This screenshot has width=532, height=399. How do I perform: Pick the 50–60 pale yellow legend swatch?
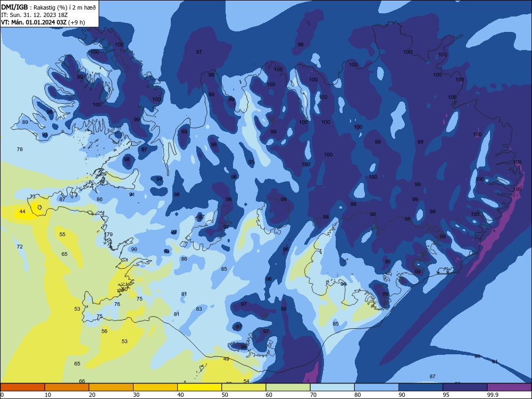click(244, 387)
